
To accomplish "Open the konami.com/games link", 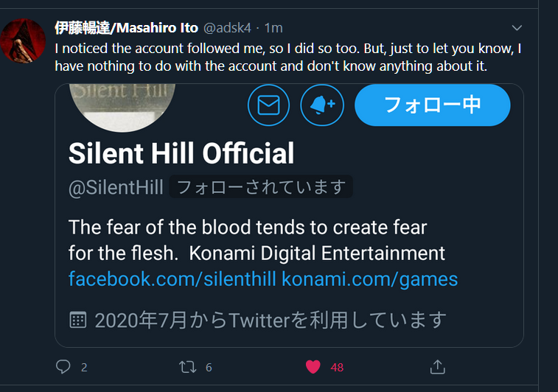I will click(x=369, y=279).
